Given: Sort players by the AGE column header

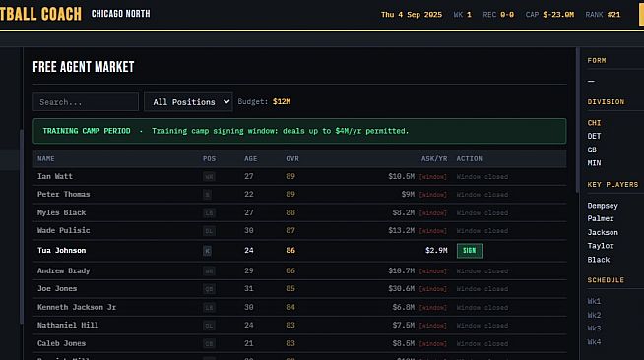Looking at the screenshot, I should pyautogui.click(x=250, y=158).
